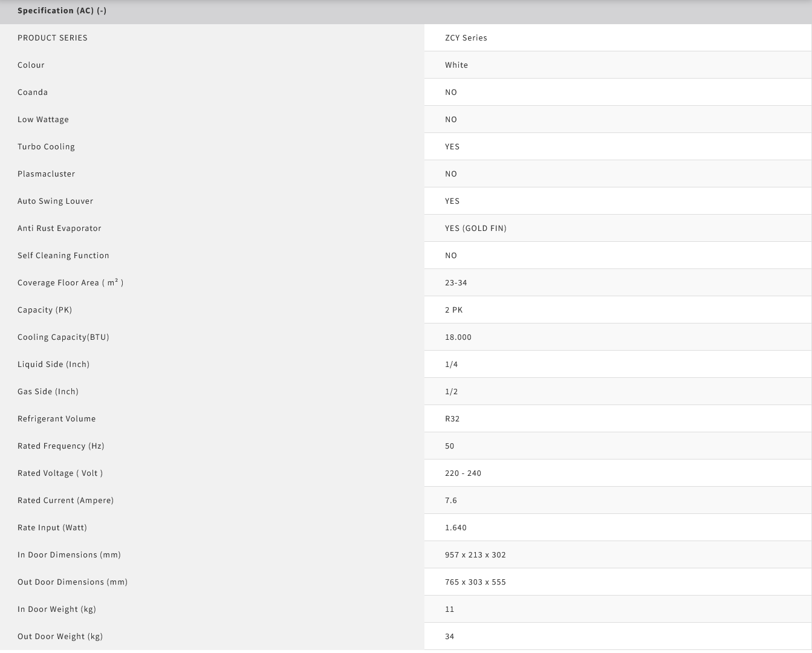Select the 1/4 liquid side value
The width and height of the screenshot is (812, 653).
(x=451, y=364)
